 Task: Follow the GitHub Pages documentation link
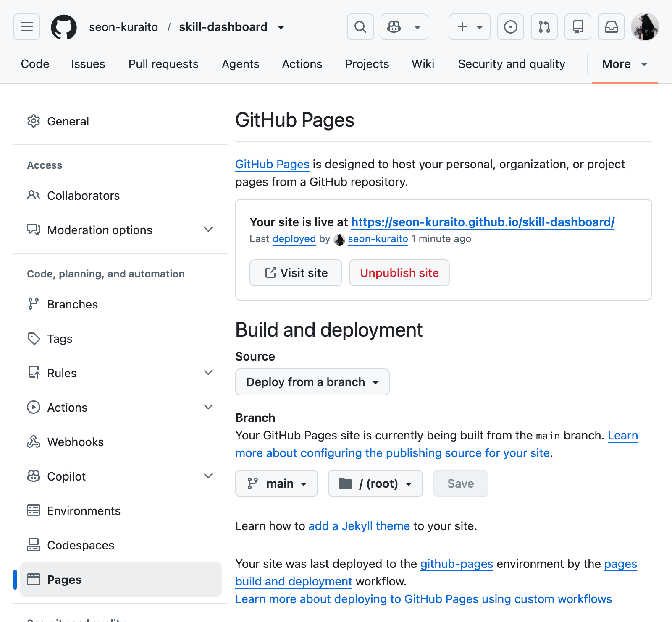(x=272, y=165)
